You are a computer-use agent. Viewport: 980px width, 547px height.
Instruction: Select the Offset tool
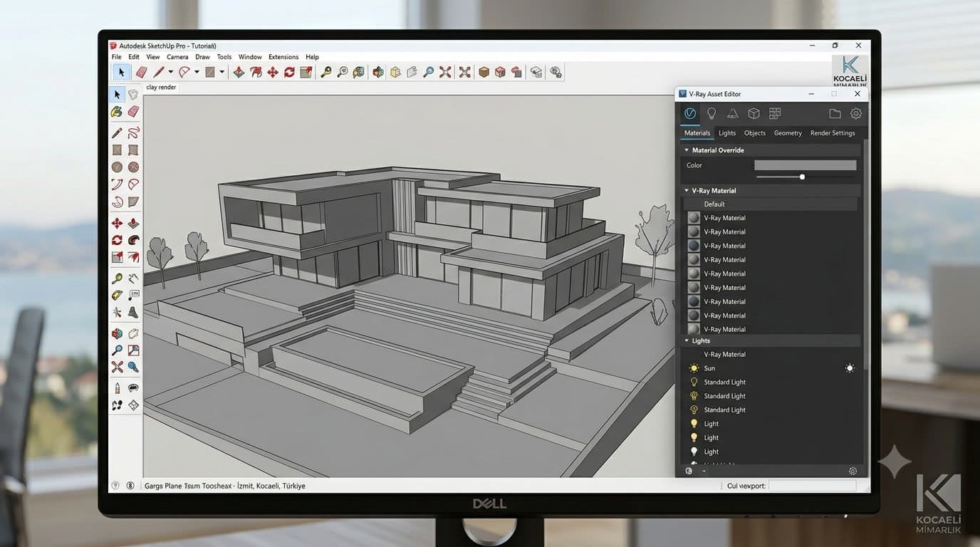133,257
